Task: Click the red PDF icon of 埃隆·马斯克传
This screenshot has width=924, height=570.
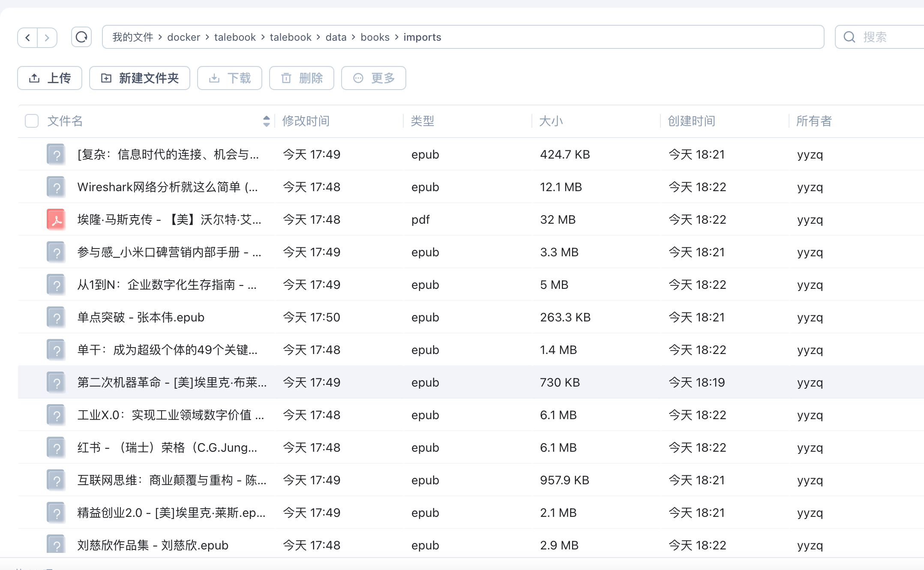Action: coord(56,219)
